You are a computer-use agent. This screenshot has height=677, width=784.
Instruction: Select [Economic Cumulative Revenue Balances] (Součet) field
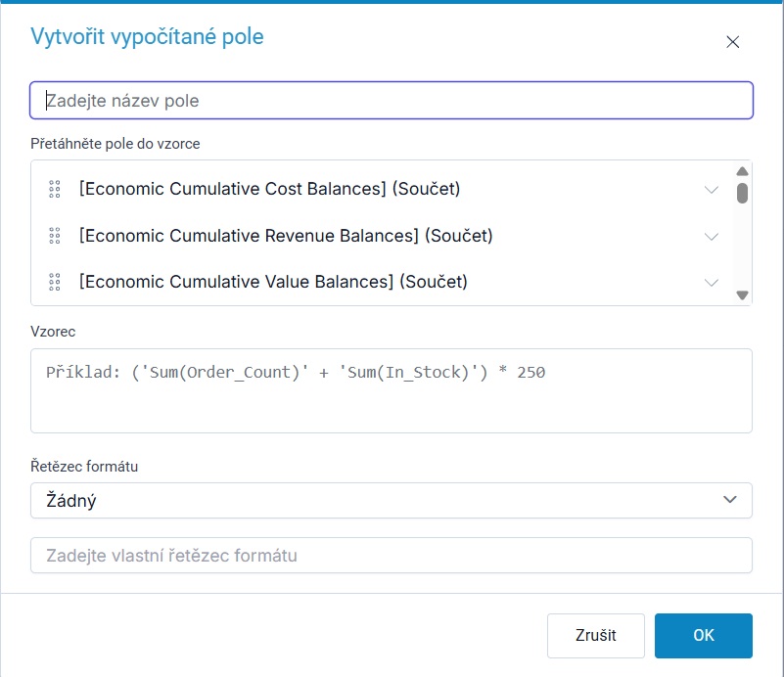286,236
